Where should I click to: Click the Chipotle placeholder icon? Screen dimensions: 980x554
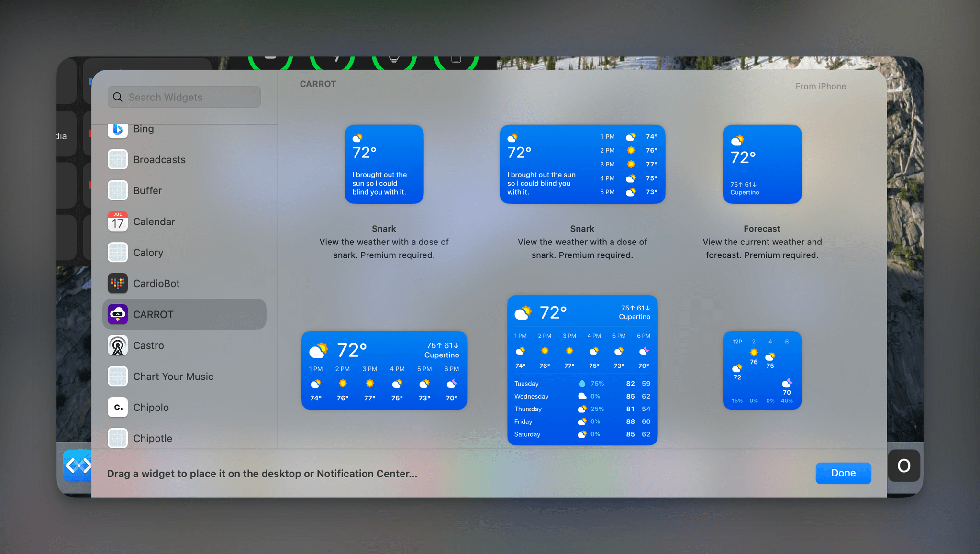point(118,438)
